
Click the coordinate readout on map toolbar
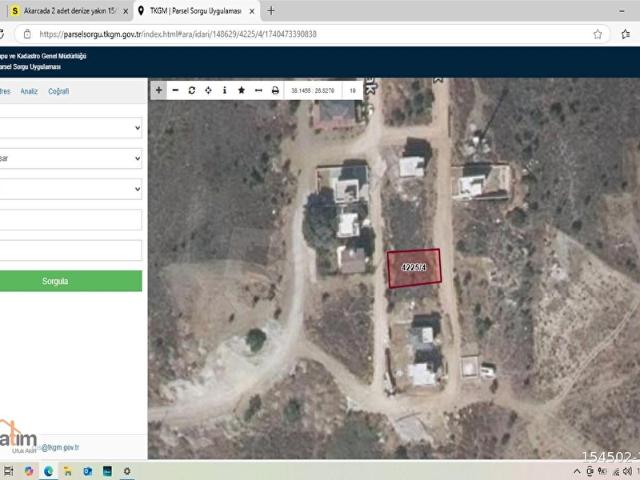[x=313, y=91]
